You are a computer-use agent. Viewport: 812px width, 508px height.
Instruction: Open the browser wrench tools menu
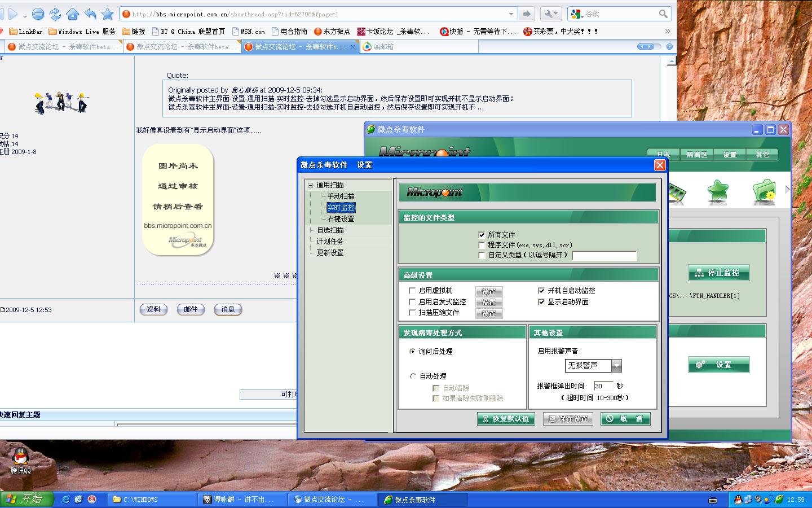pos(550,14)
